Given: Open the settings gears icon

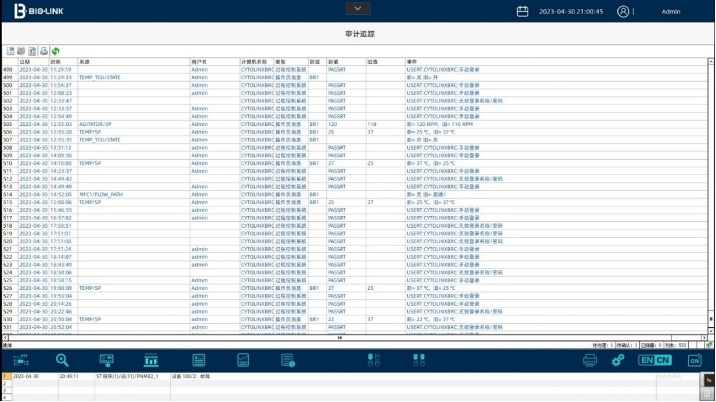Looking at the screenshot, I should 617,360.
